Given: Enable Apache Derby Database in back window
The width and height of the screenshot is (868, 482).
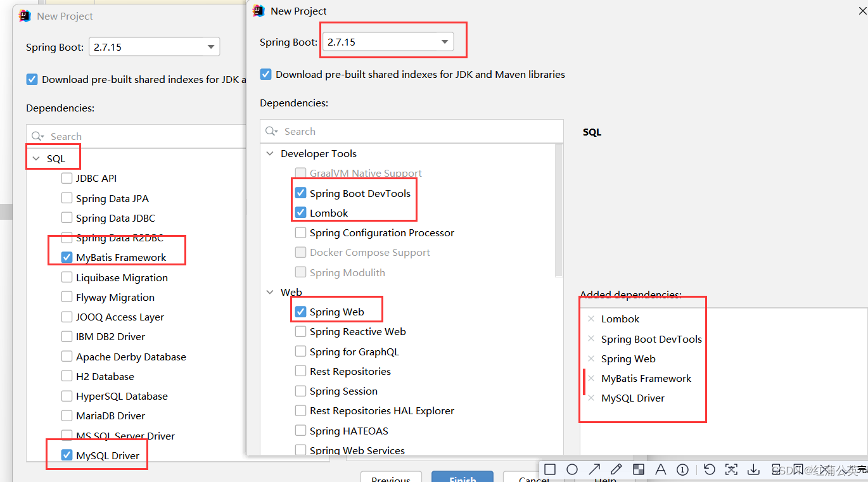Looking at the screenshot, I should [x=67, y=357].
